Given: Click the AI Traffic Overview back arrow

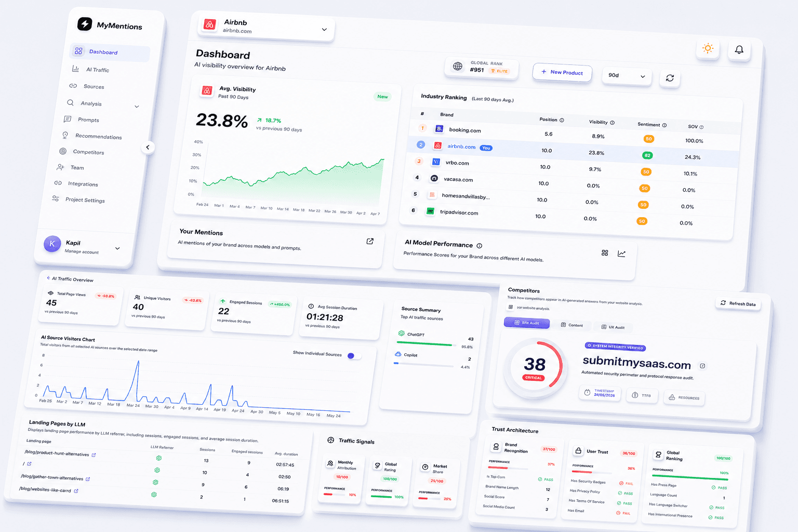Looking at the screenshot, I should 48,278.
